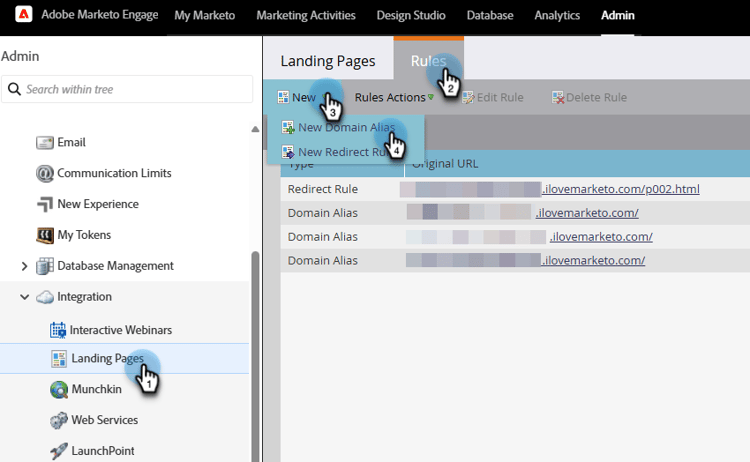Screen dimensions: 750x462
Task: Click the Delete Rule button
Action: coord(589,97)
